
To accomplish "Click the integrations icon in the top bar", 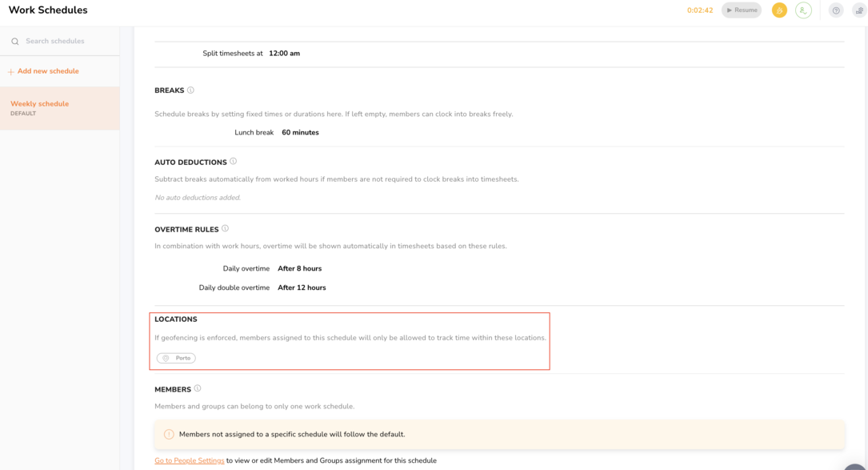I will click(858, 10).
